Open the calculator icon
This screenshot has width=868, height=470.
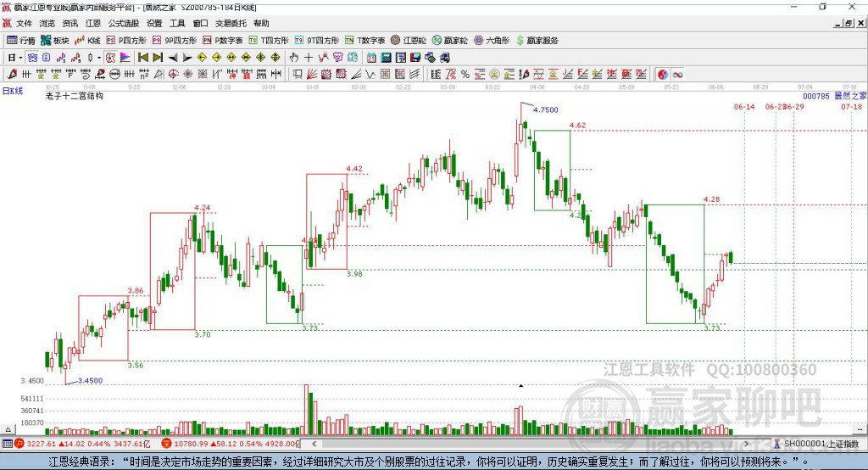(x=386, y=58)
